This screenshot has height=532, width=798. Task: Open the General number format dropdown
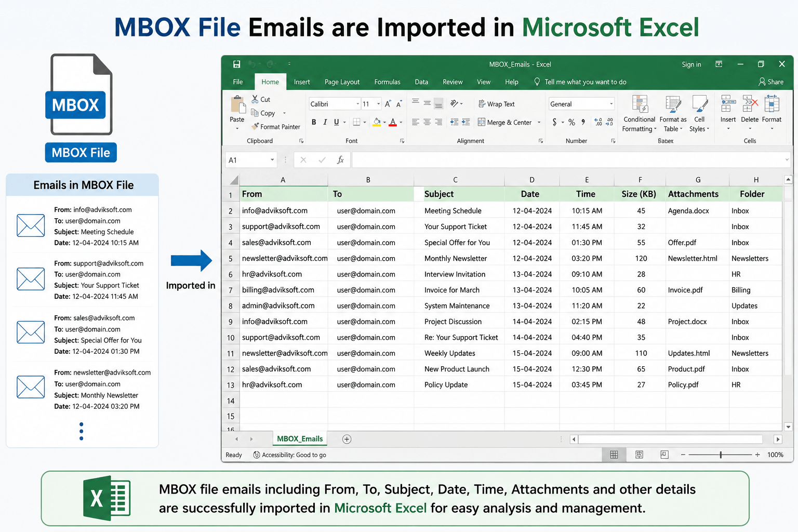[x=611, y=104]
